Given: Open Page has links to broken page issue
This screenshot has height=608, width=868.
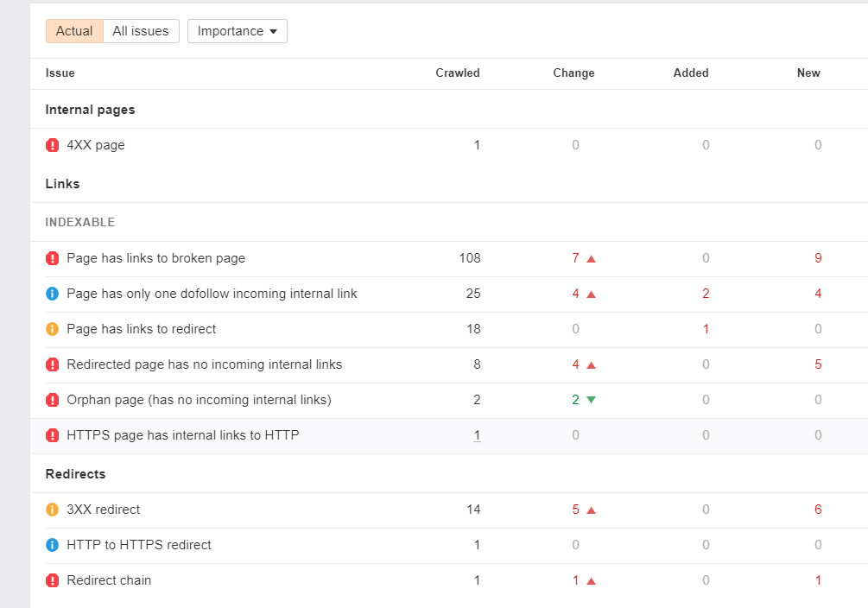Looking at the screenshot, I should pos(156,258).
